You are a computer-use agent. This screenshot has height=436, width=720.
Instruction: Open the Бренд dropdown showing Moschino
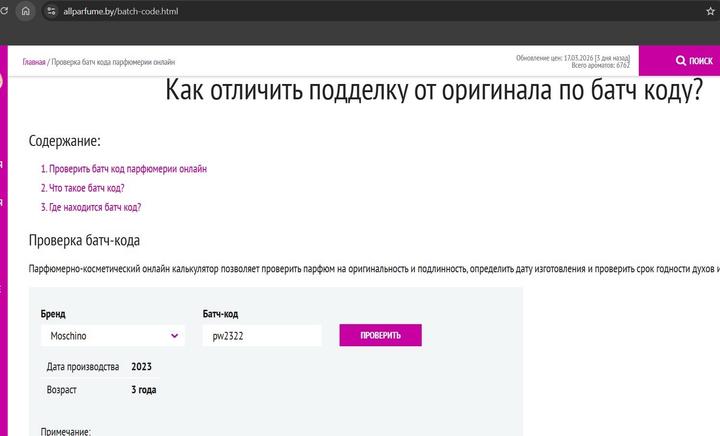click(x=112, y=336)
